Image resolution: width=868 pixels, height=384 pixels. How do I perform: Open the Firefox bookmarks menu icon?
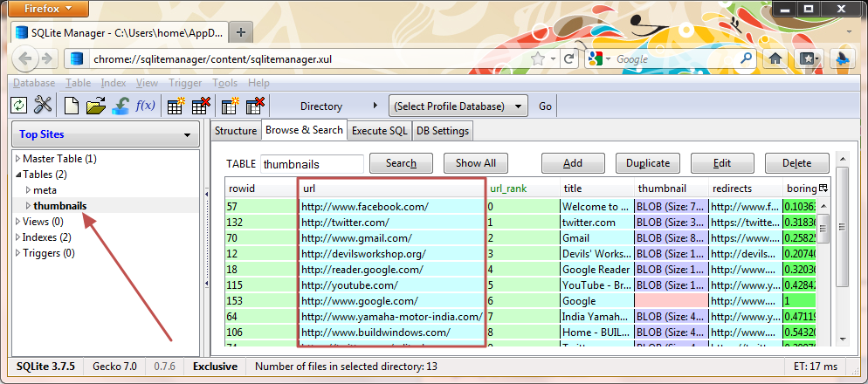[809, 58]
